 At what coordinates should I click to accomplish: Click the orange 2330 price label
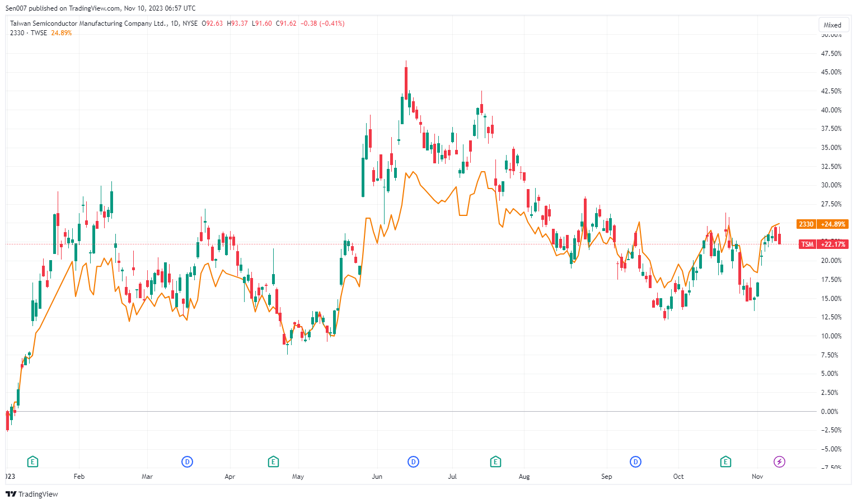click(806, 224)
